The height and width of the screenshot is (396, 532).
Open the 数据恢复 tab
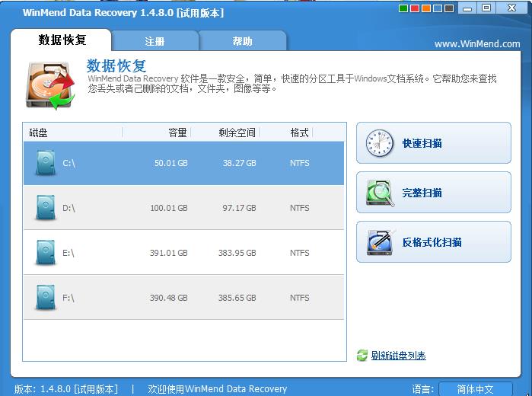tap(61, 40)
